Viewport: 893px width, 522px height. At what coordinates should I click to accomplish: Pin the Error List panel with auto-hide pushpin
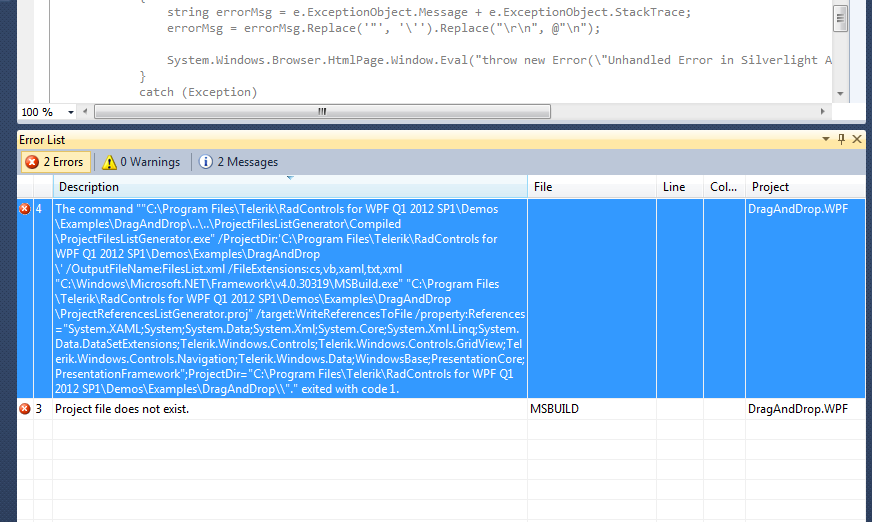(841, 139)
